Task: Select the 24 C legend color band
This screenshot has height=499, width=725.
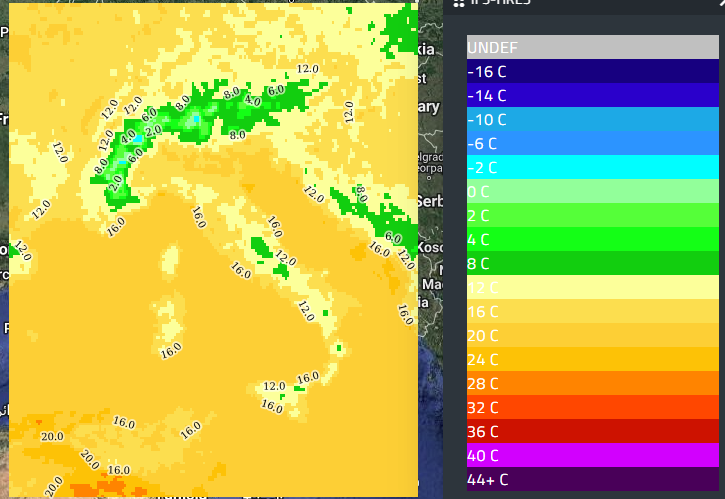Action: (x=592, y=359)
